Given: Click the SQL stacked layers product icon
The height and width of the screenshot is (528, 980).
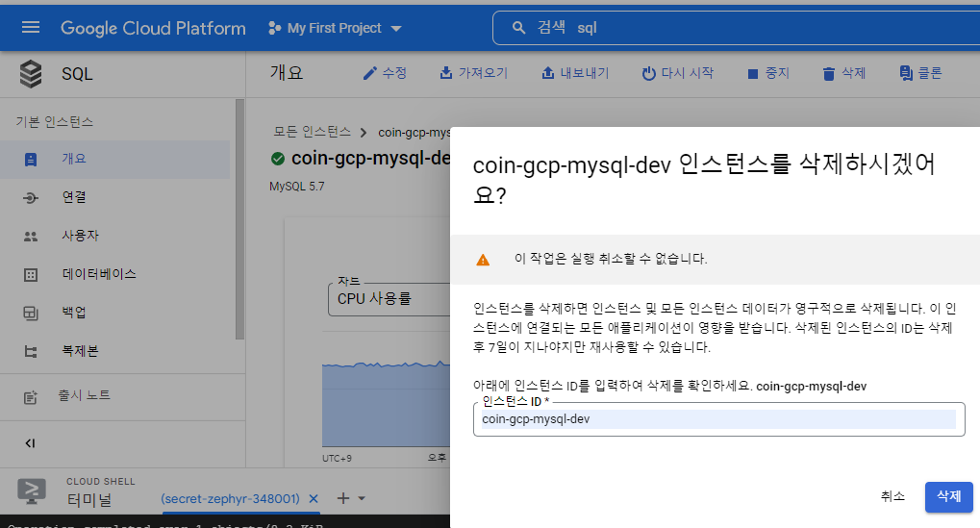Looking at the screenshot, I should (31, 74).
